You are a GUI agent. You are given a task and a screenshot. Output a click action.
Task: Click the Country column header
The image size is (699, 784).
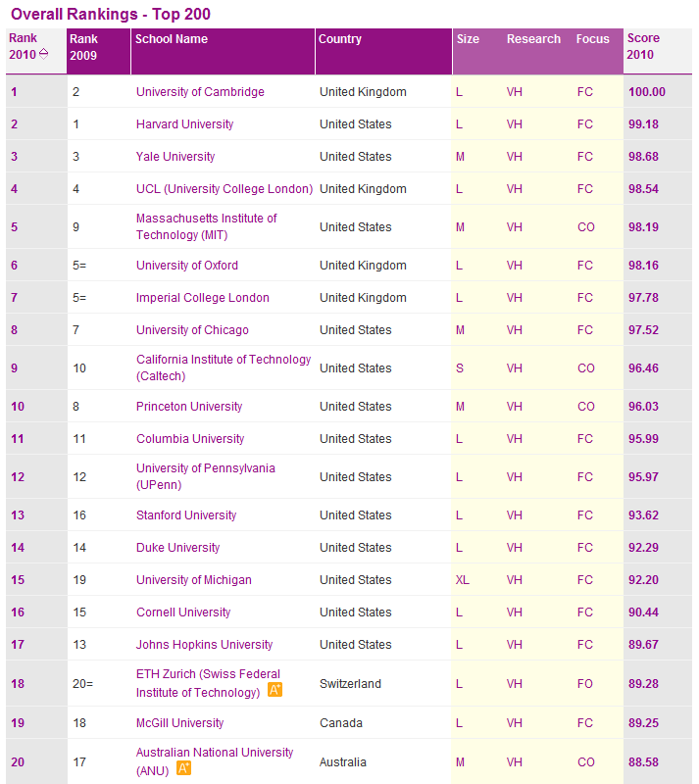[x=383, y=52]
